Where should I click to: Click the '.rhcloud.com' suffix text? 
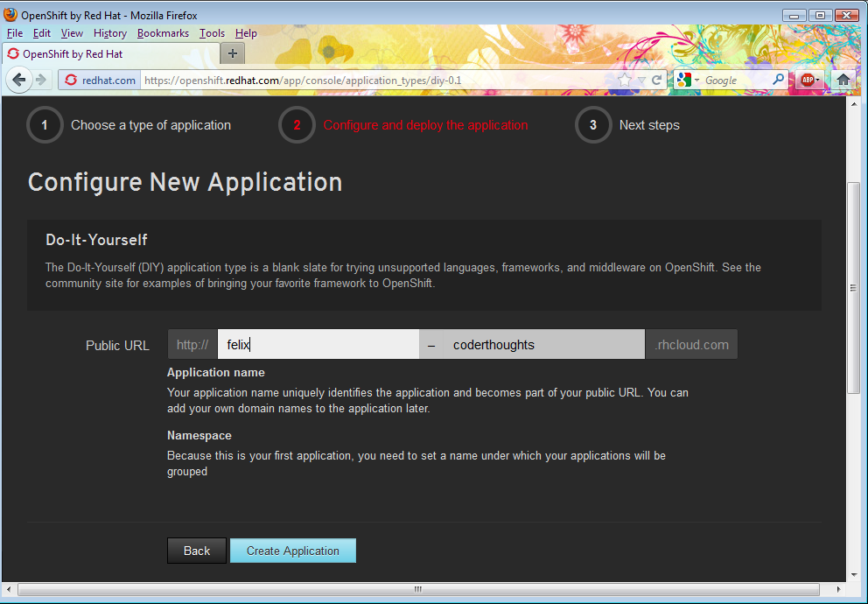pos(691,345)
